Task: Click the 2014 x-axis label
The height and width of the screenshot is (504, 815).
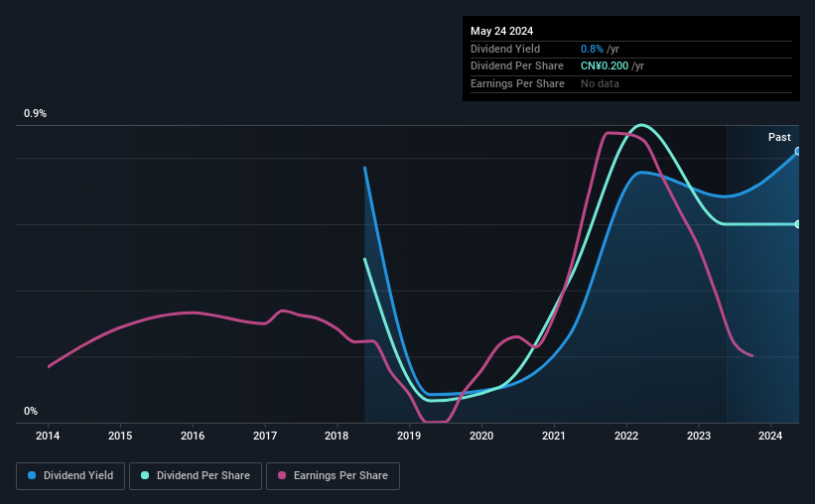Action: (48, 436)
